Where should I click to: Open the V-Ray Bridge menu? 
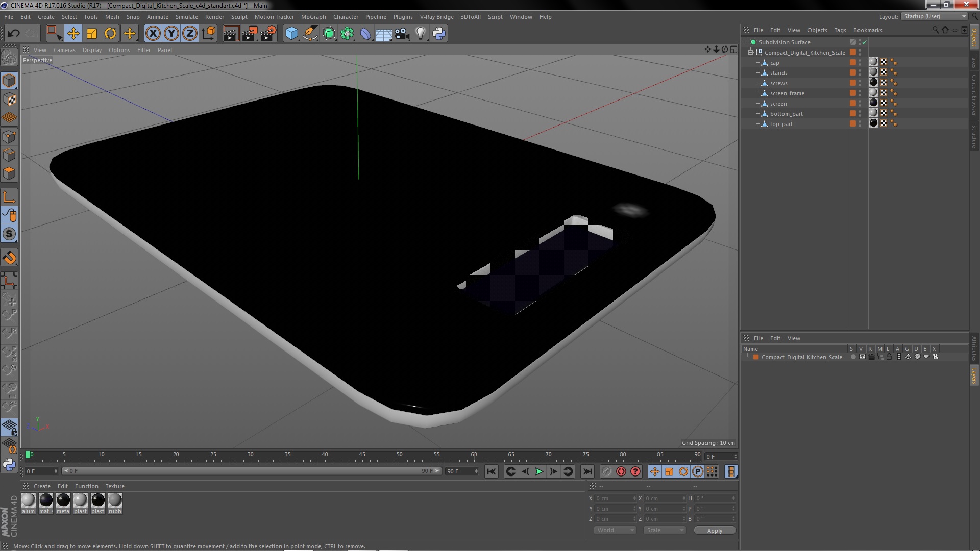pyautogui.click(x=437, y=17)
